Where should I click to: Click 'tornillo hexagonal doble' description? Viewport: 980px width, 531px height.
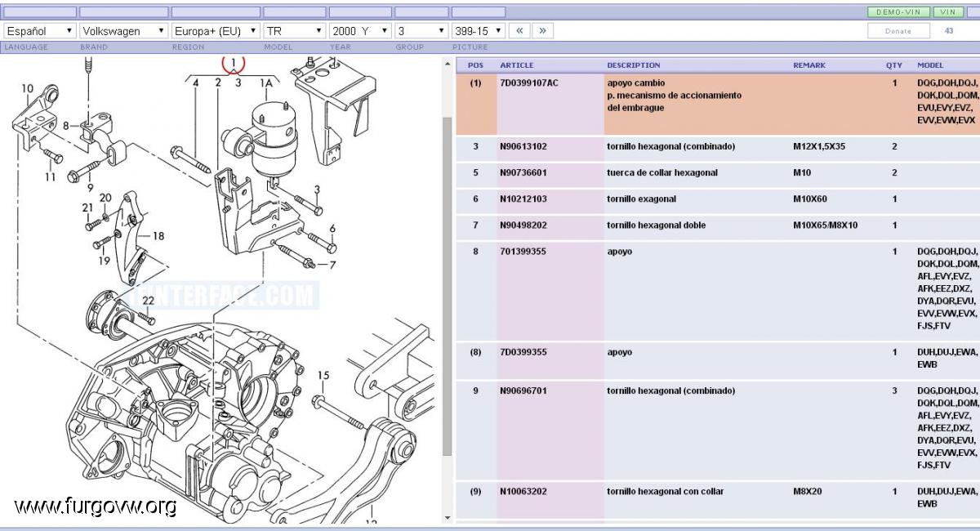[x=657, y=225]
